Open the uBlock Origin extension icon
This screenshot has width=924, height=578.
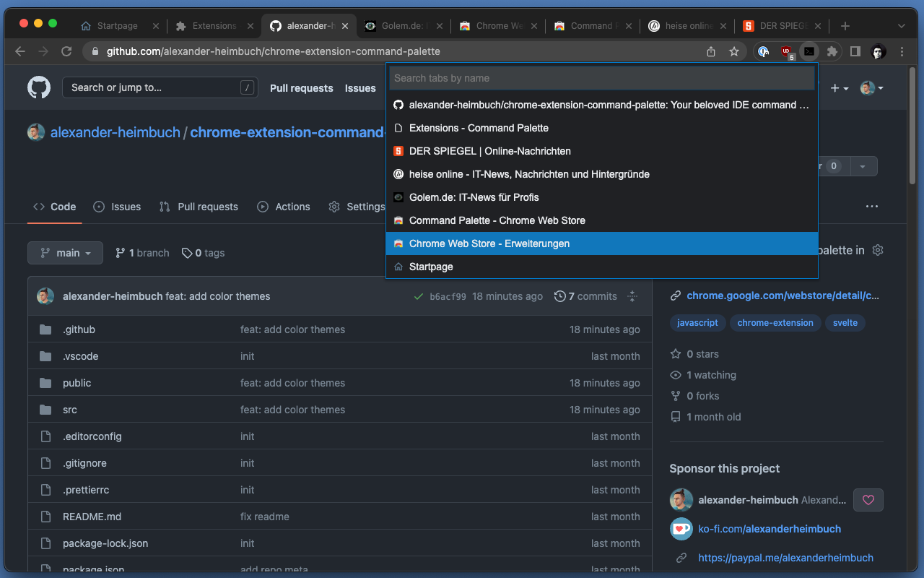pyautogui.click(x=786, y=51)
